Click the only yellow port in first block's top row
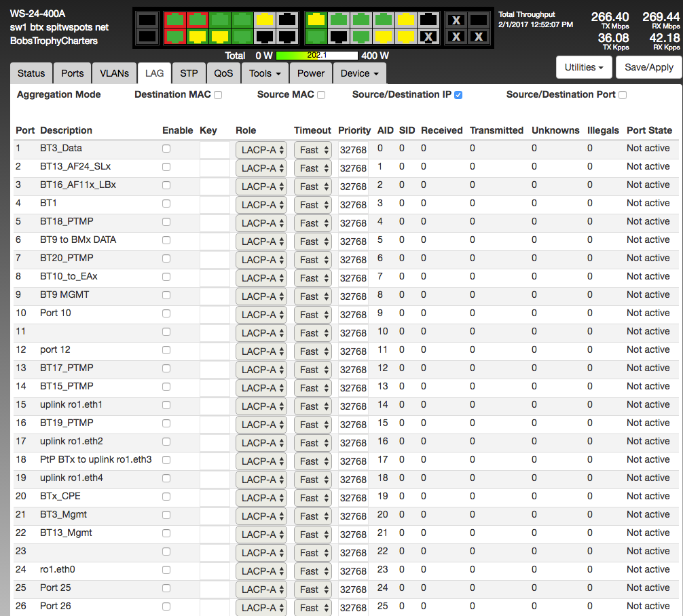Screen dimensions: 683x616 (264, 20)
